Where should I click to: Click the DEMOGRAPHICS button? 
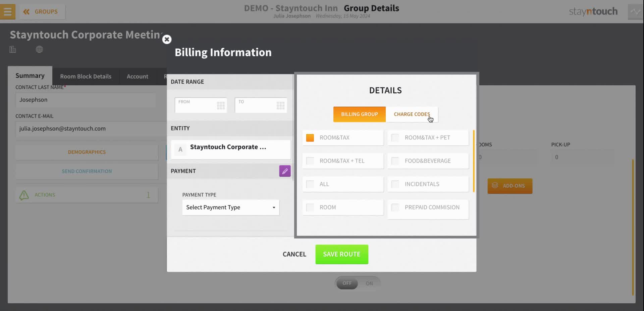tap(87, 152)
